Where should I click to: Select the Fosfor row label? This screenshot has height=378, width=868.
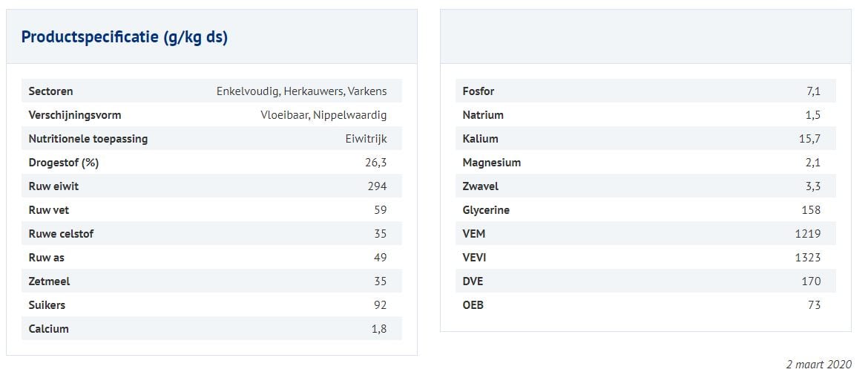479,91
